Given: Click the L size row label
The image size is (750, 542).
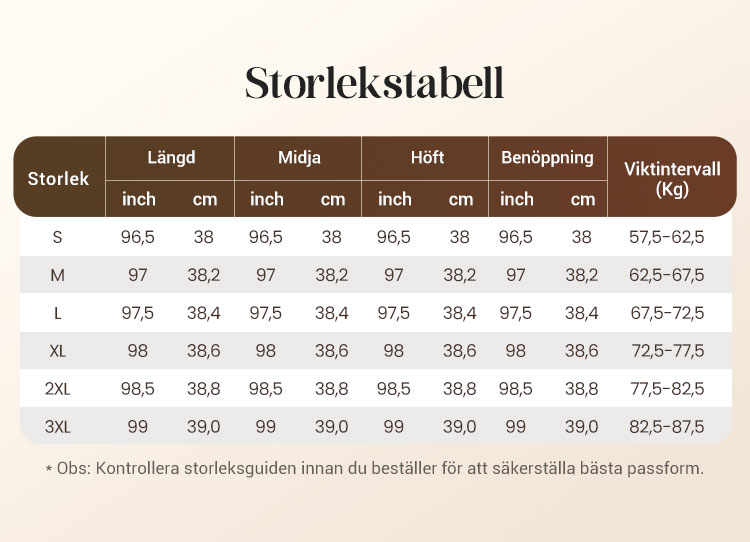Looking at the screenshot, I should [x=58, y=313].
